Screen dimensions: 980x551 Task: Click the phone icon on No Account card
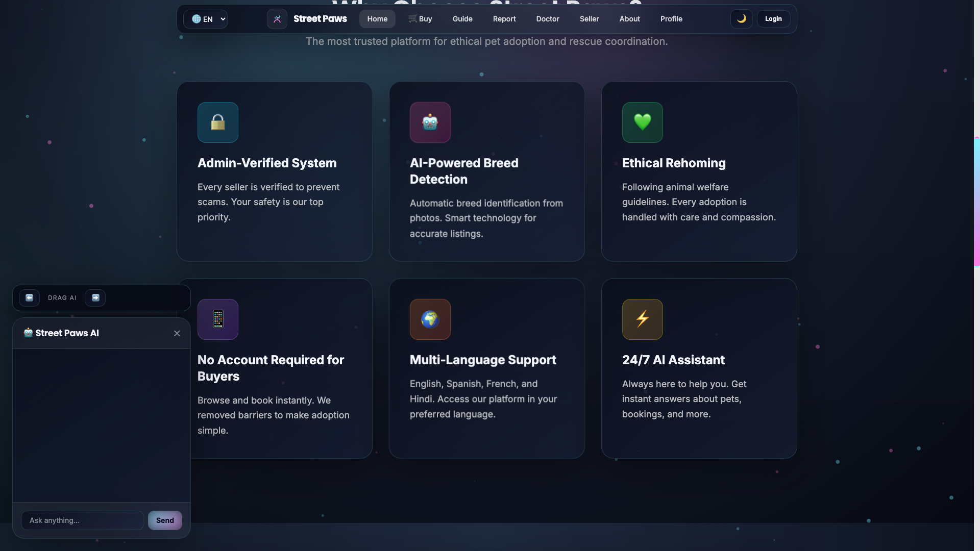point(218,319)
